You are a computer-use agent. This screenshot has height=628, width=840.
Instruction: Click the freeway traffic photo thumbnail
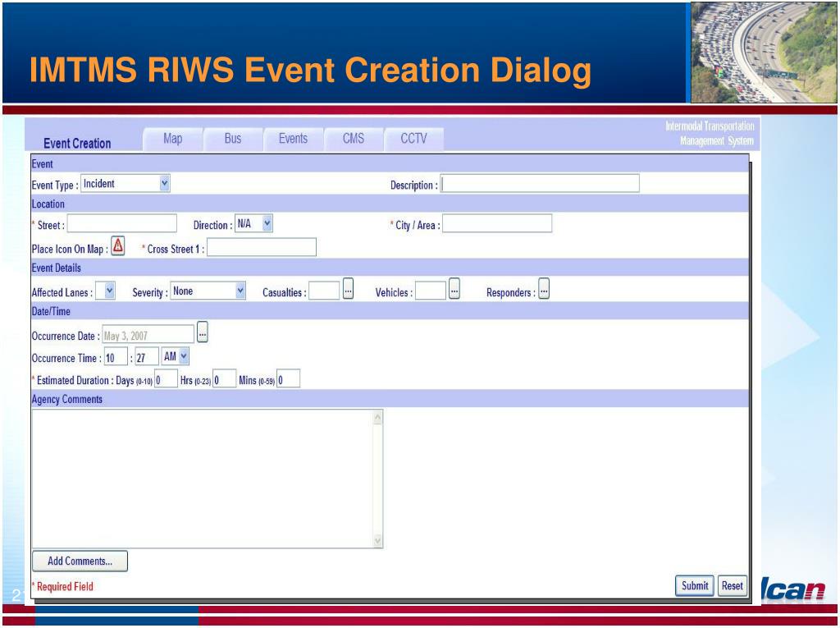(x=764, y=53)
